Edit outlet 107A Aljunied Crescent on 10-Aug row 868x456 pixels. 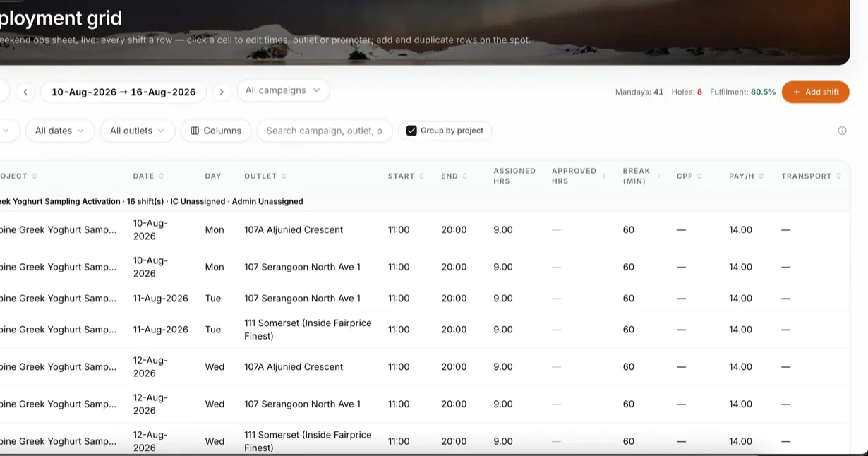click(x=294, y=230)
